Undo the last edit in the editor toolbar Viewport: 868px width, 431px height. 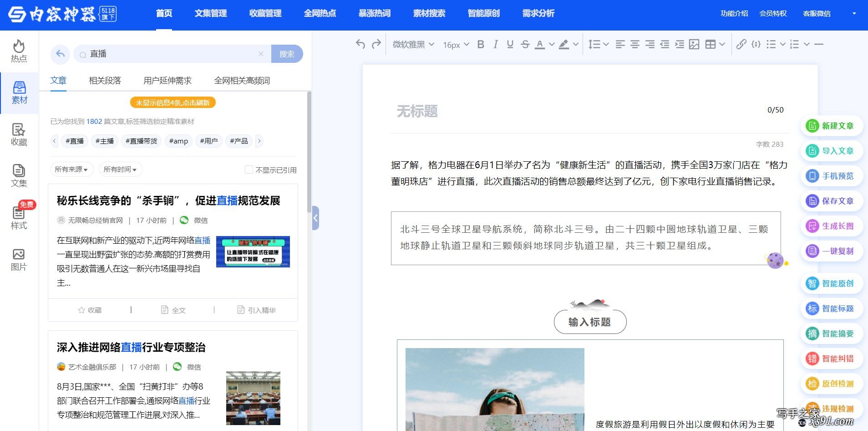click(x=360, y=44)
